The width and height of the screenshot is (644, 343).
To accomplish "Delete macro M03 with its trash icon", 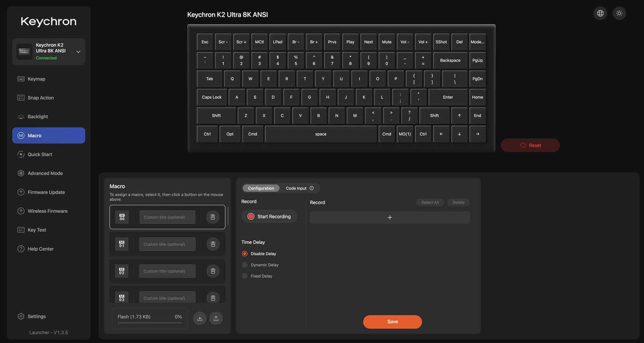I will pyautogui.click(x=213, y=298).
